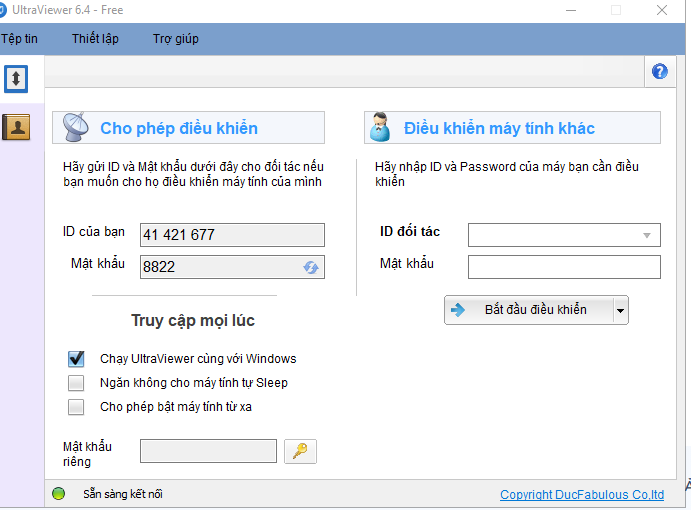Click the satellite dish icon
Screen dimensions: 691x510
pos(75,127)
